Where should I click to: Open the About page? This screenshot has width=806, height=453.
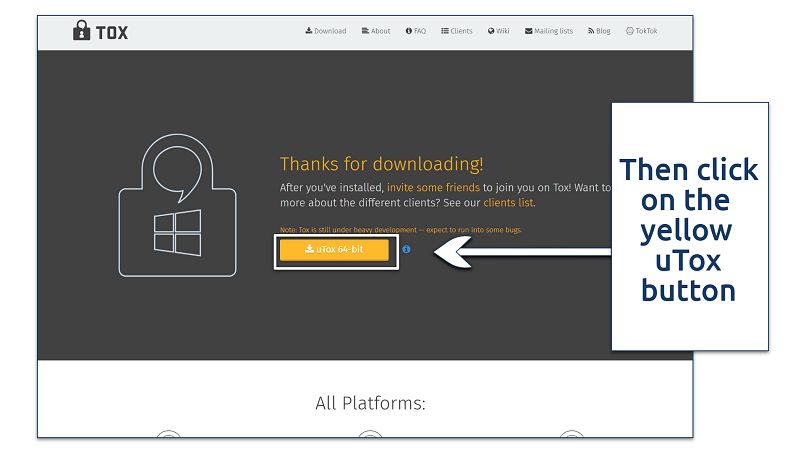376,31
